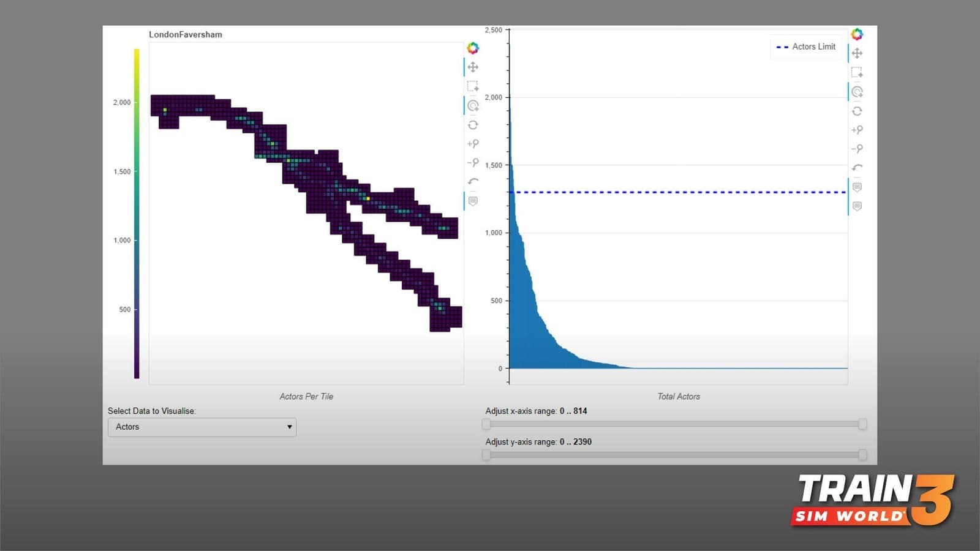Click the Actors Limit legend entry
The height and width of the screenshot is (551, 980).
(x=805, y=47)
